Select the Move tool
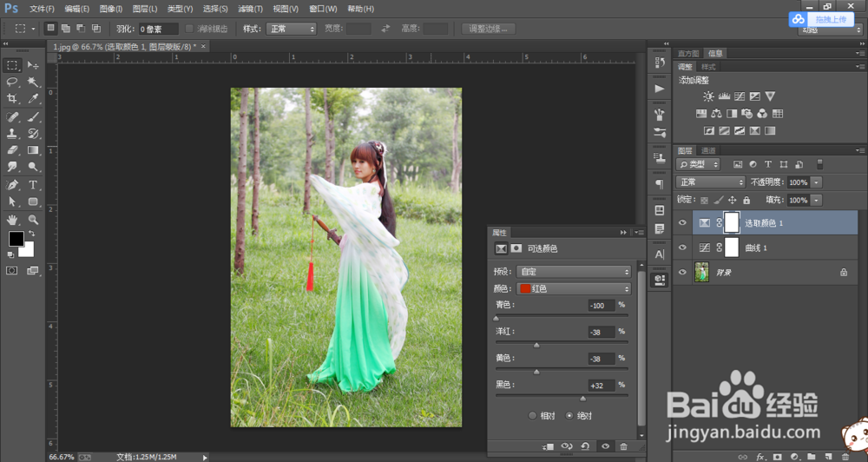 33,65
